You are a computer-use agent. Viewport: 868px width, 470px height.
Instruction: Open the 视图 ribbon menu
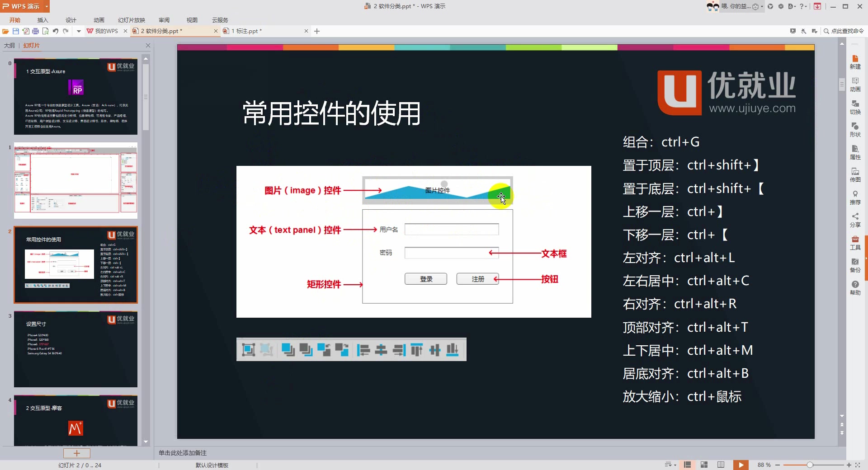[x=192, y=20]
